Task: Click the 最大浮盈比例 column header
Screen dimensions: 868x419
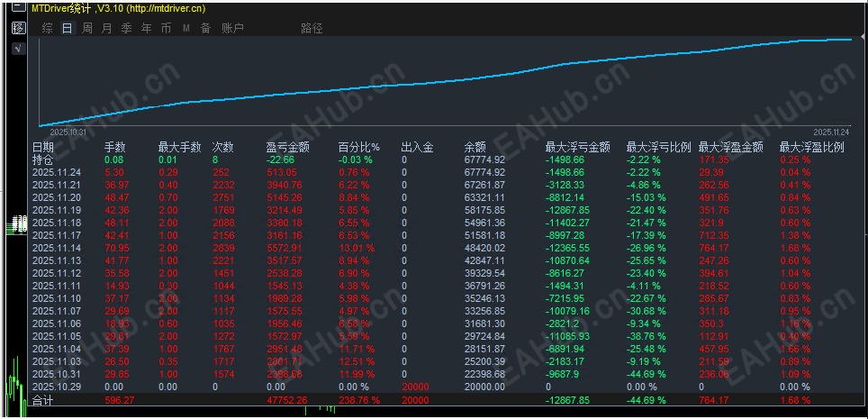Action: tap(811, 148)
